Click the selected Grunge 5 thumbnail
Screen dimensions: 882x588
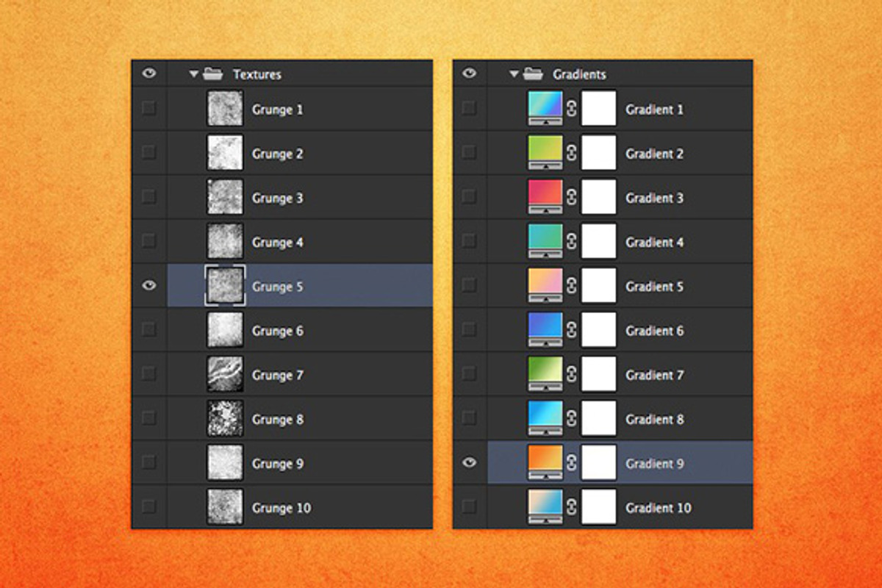pyautogui.click(x=225, y=286)
